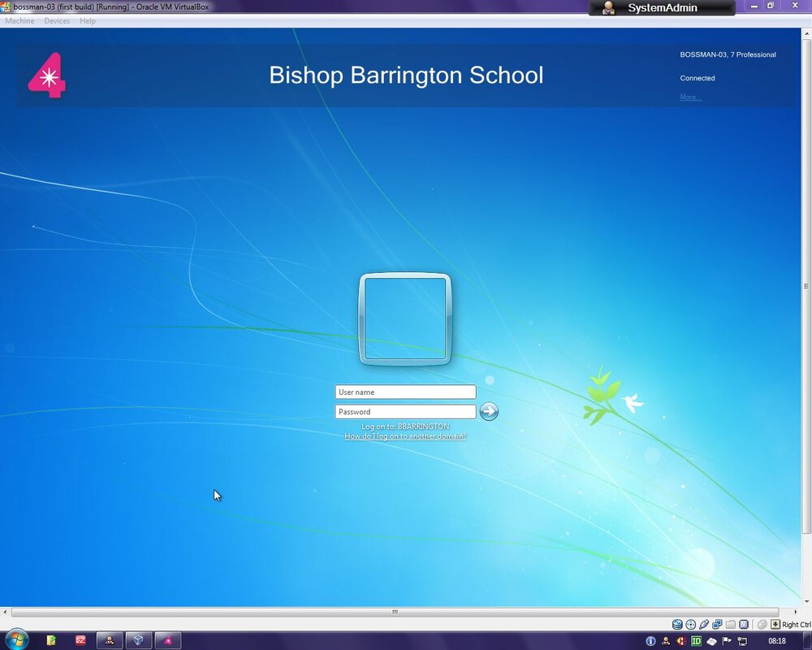The height and width of the screenshot is (650, 812).
Task: Click the VirtualBox cube taskbar icon
Action: pos(136,641)
